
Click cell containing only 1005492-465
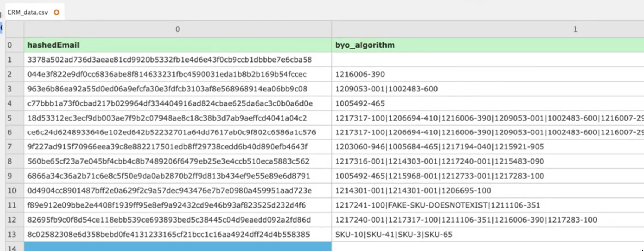pos(488,103)
